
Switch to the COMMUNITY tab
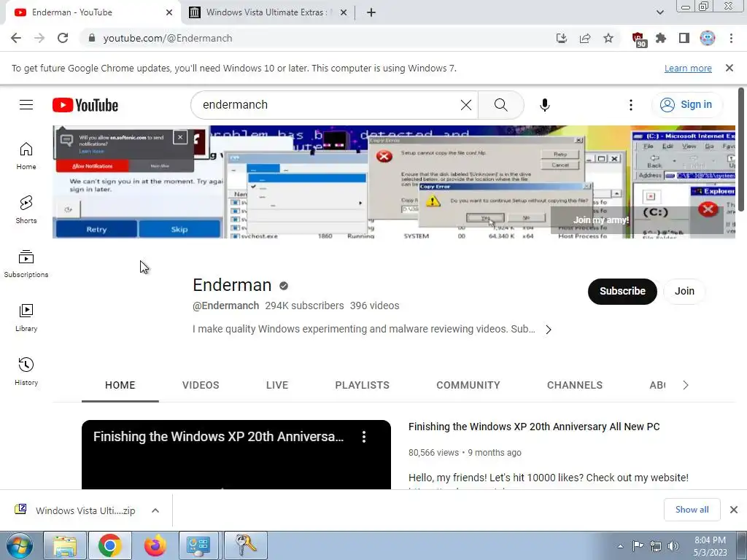tap(468, 385)
